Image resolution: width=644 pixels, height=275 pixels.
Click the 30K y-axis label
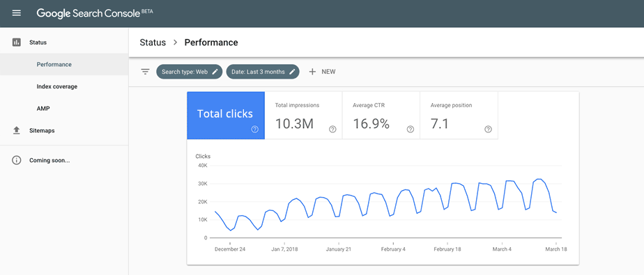pos(203,184)
